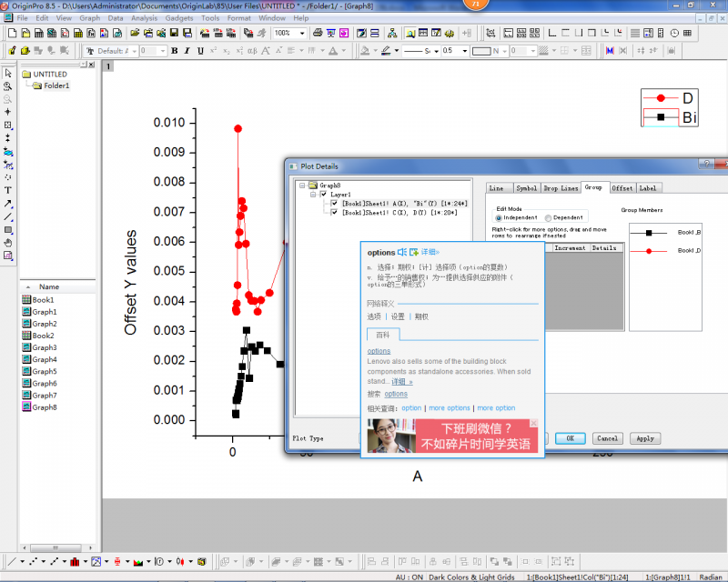Open the line color pen dropdown arrow

point(397,51)
